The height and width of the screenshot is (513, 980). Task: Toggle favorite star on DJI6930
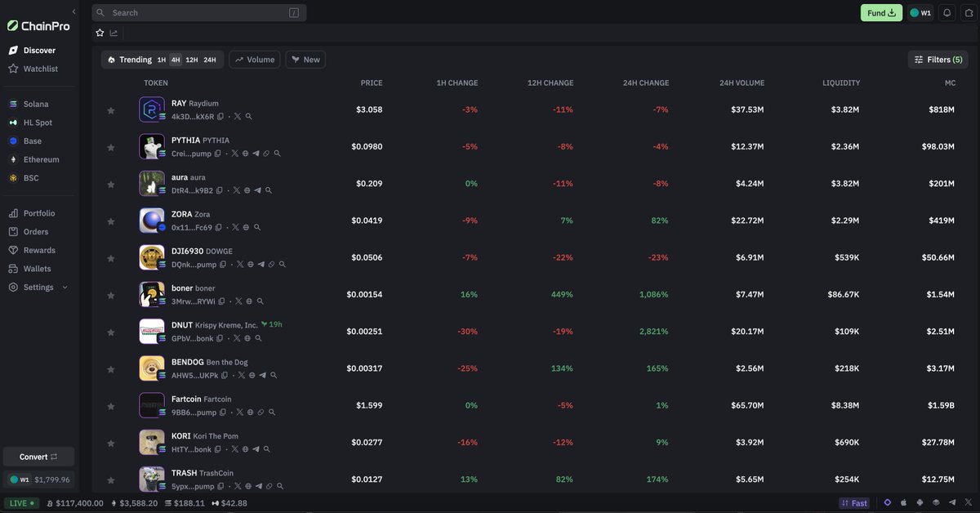pos(111,258)
